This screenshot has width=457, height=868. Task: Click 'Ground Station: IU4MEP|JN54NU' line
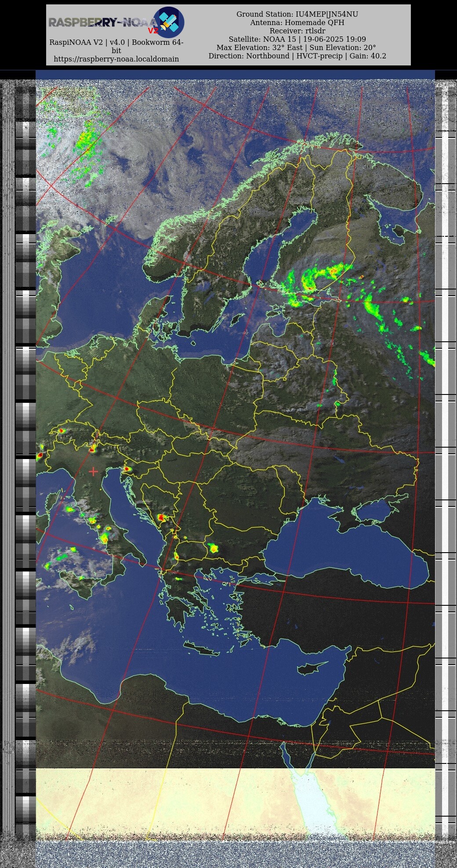(x=297, y=14)
